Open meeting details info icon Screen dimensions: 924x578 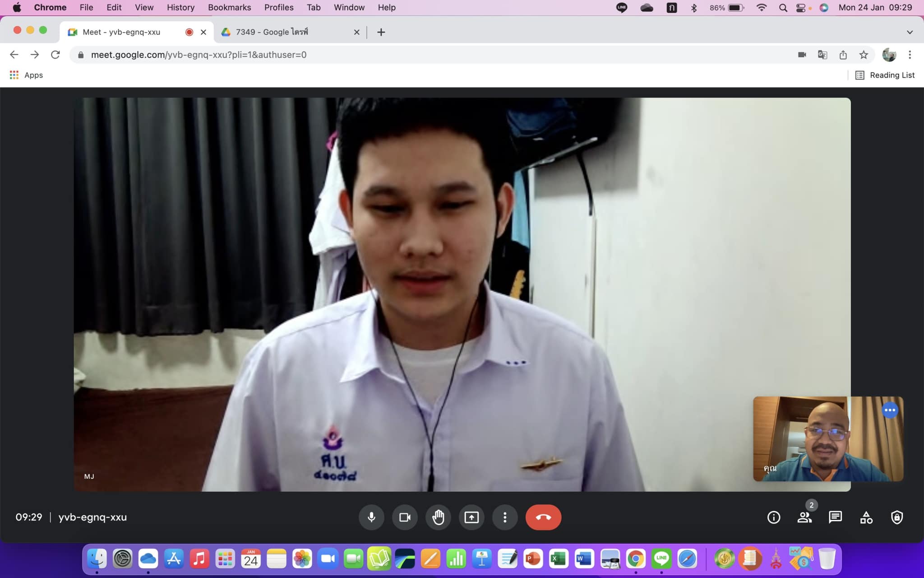tap(774, 517)
